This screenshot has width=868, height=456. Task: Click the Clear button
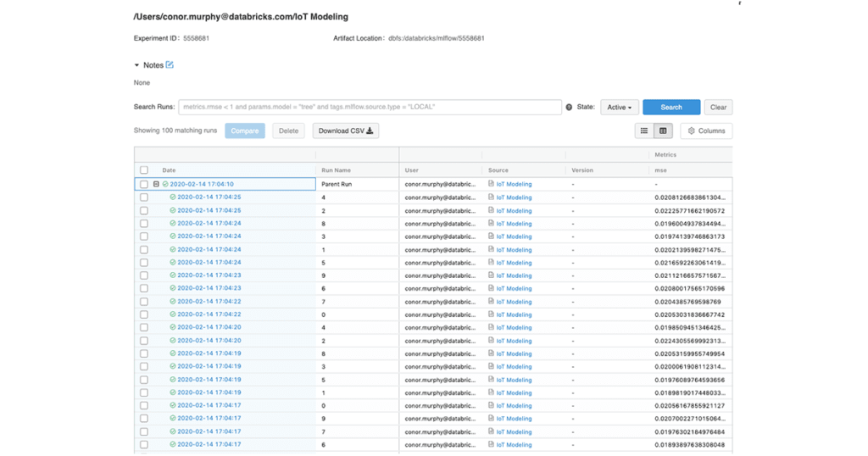[x=718, y=108]
